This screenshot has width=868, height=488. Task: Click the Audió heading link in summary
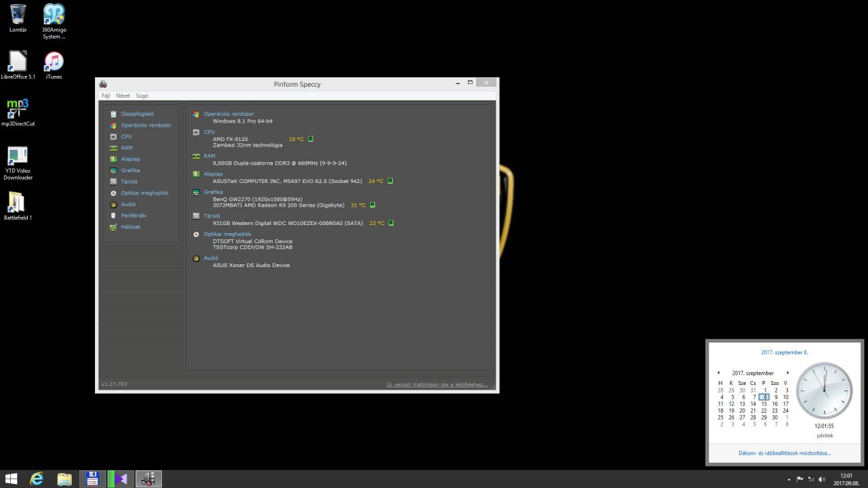pos(211,258)
